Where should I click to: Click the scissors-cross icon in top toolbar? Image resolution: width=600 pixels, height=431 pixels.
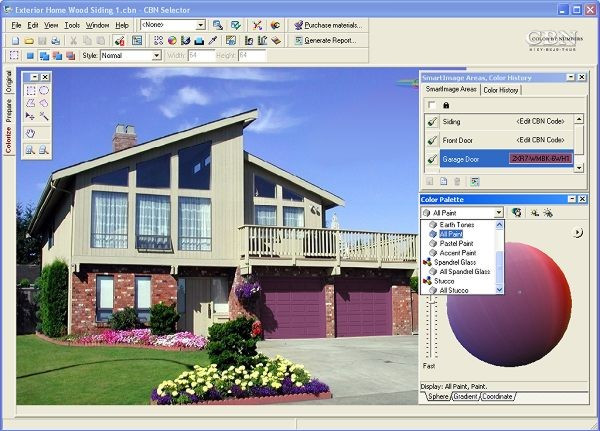(257, 25)
